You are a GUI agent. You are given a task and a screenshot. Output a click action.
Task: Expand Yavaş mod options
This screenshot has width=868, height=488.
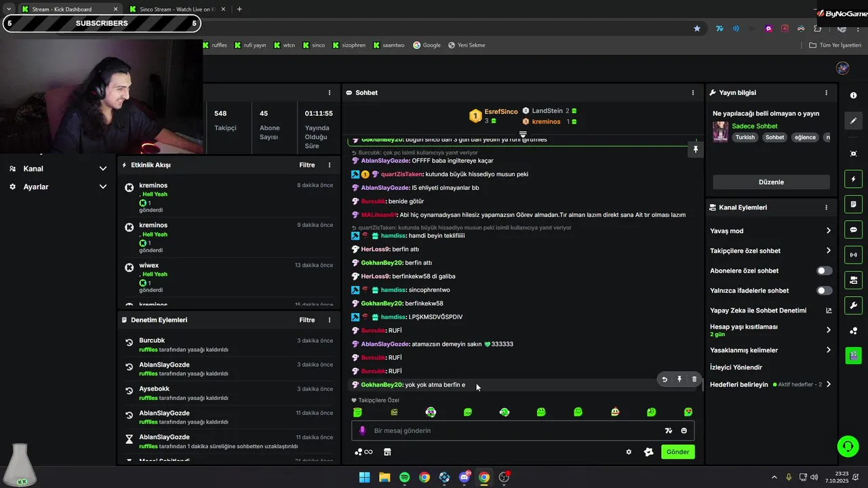[828, 231]
